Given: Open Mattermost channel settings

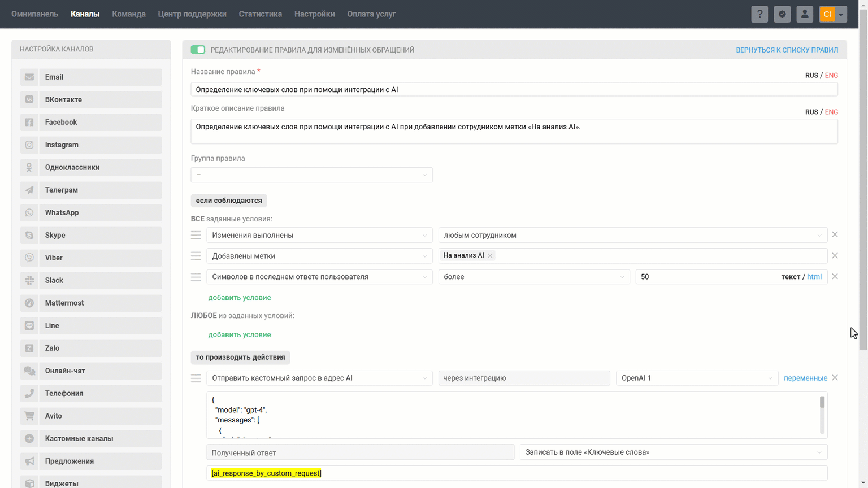Looking at the screenshot, I should [x=91, y=303].
